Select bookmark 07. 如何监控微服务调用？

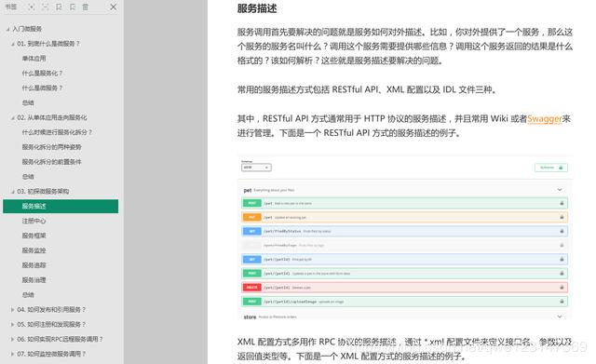(51, 354)
